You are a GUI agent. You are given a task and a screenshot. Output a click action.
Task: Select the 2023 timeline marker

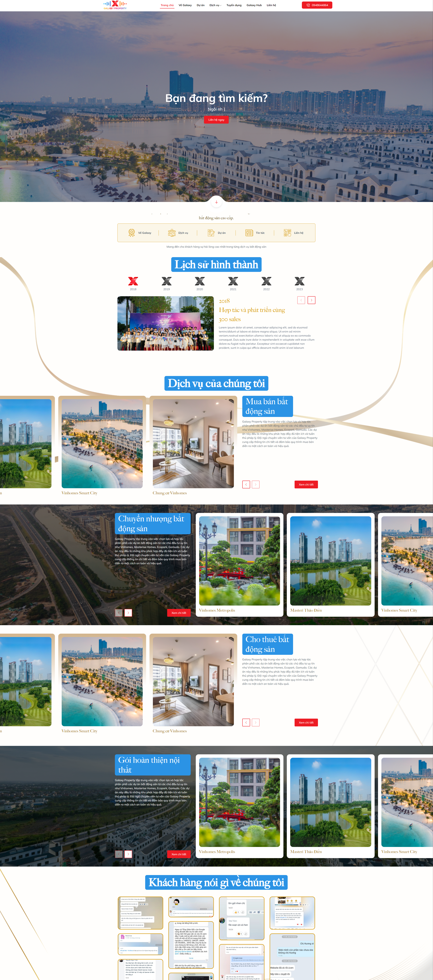(299, 283)
